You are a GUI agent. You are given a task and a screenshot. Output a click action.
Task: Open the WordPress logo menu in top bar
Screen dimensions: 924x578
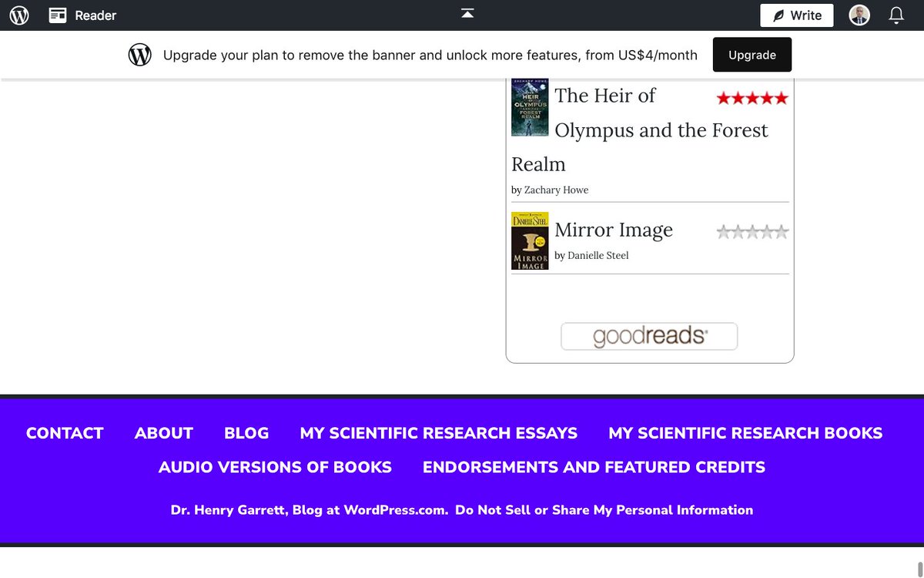19,15
